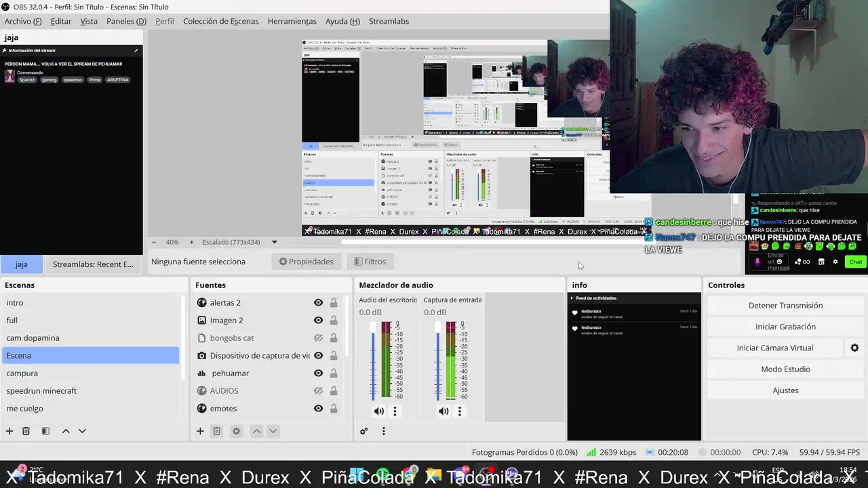The image size is (868, 488).
Task: Open Audio del escritorio three-dot options
Action: pyautogui.click(x=395, y=411)
